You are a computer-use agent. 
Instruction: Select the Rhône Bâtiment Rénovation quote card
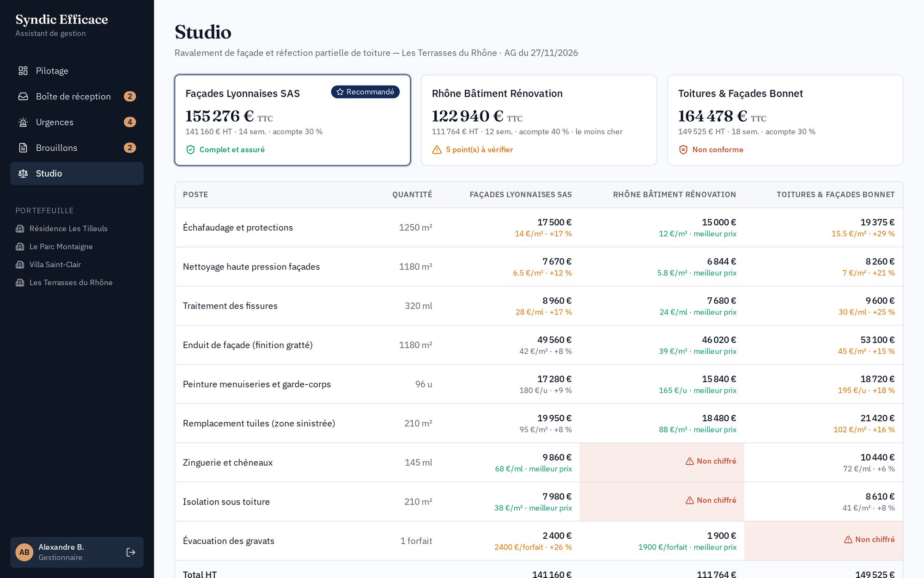539,120
